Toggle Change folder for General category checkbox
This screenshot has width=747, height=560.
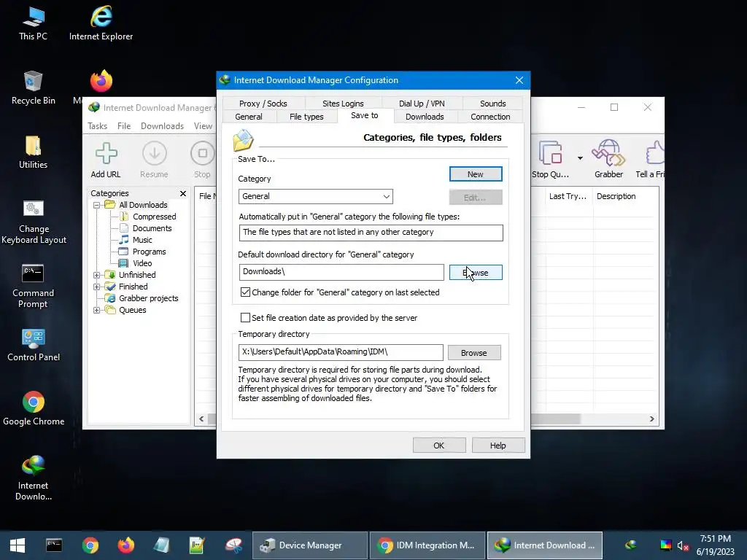(x=245, y=292)
